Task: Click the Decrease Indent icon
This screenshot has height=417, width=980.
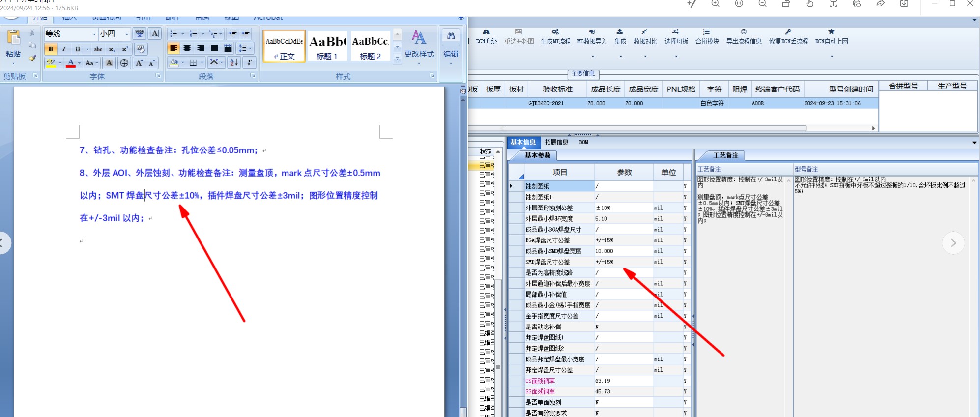Action: coord(233,34)
